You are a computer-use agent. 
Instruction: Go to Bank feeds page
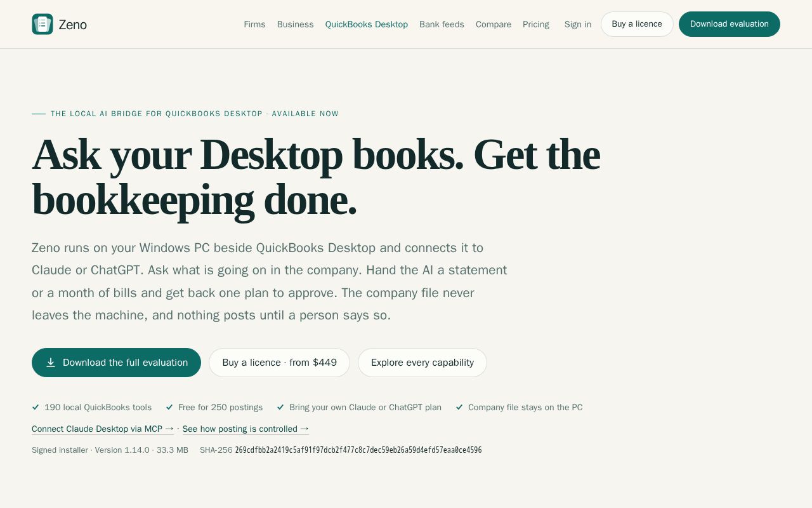tap(442, 24)
